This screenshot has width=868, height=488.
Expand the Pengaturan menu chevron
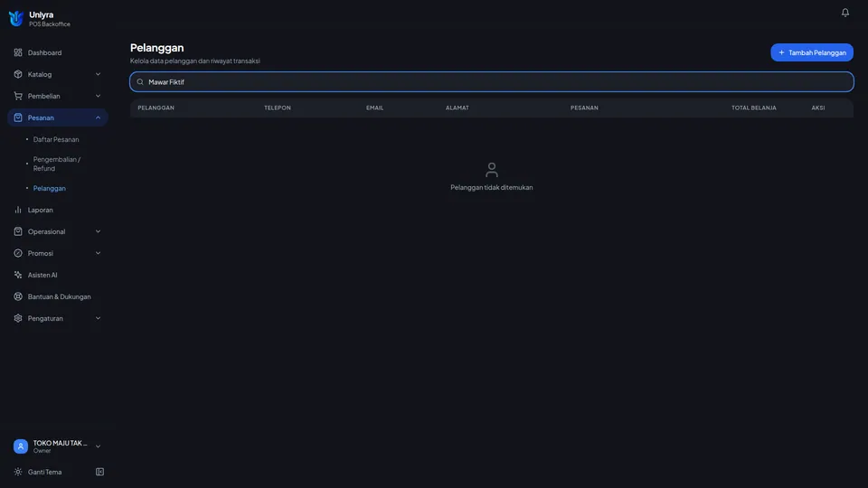pyautogui.click(x=98, y=318)
